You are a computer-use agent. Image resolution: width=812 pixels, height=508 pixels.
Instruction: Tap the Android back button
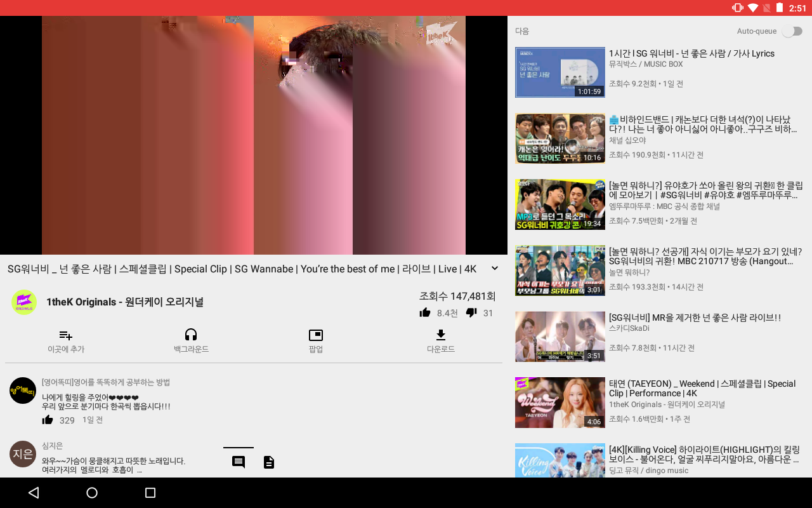[x=34, y=493]
